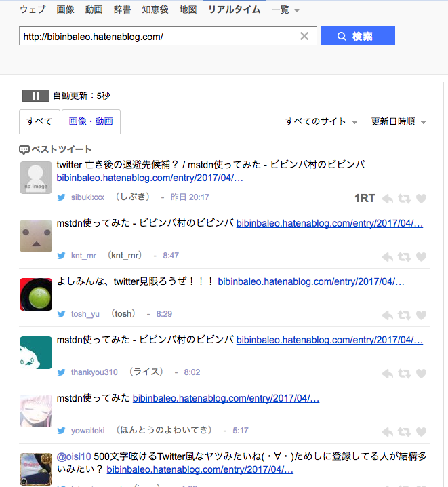Expand the 一覧 dropdown menu
Screen dimensions: 448x487
[x=285, y=10]
